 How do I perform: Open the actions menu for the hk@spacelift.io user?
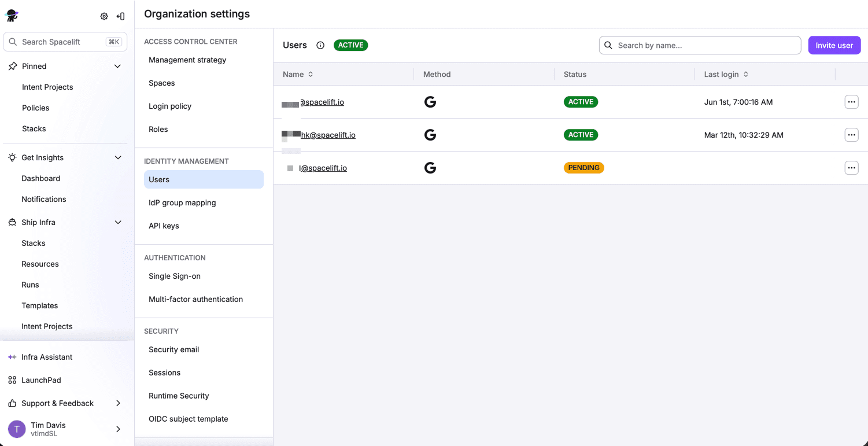(x=851, y=135)
